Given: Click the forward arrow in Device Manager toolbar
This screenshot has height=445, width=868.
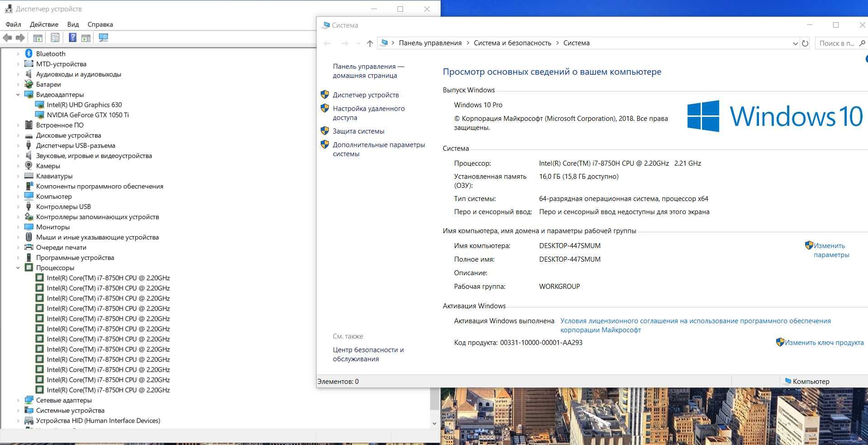Looking at the screenshot, I should tap(20, 38).
